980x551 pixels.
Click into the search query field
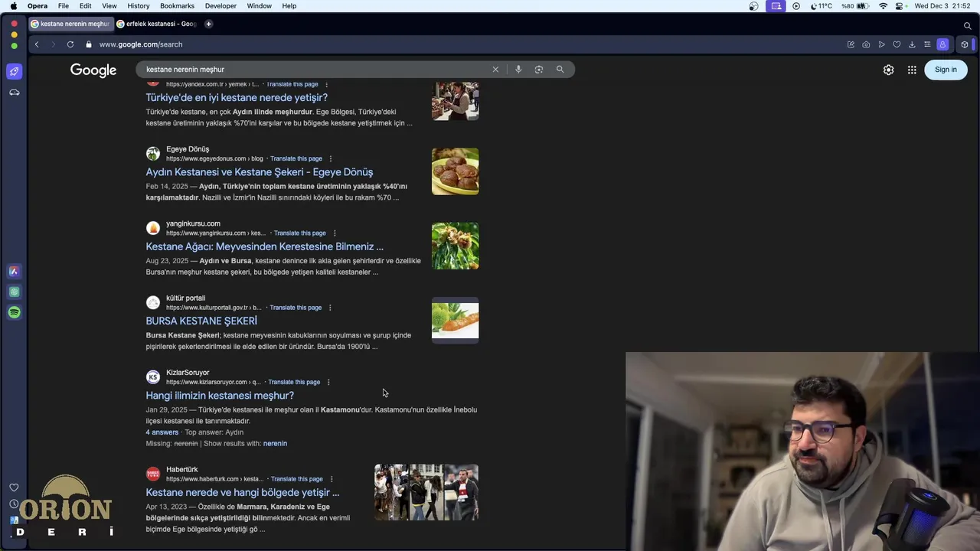point(314,70)
